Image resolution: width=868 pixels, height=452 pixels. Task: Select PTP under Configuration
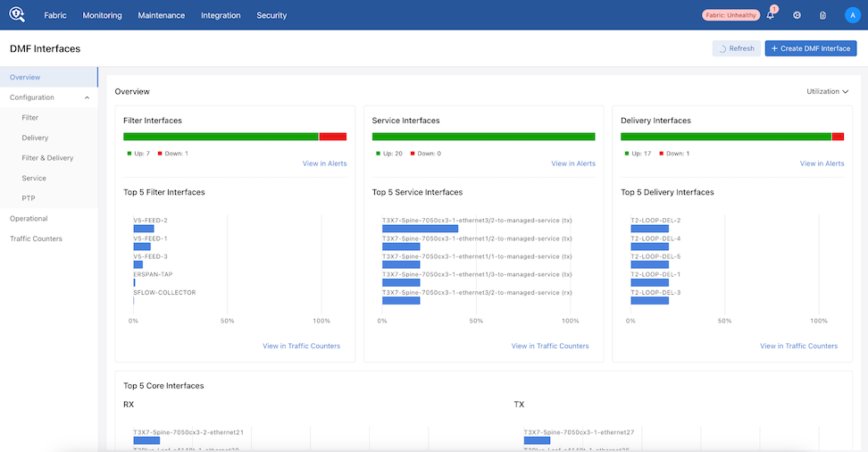[29, 198]
